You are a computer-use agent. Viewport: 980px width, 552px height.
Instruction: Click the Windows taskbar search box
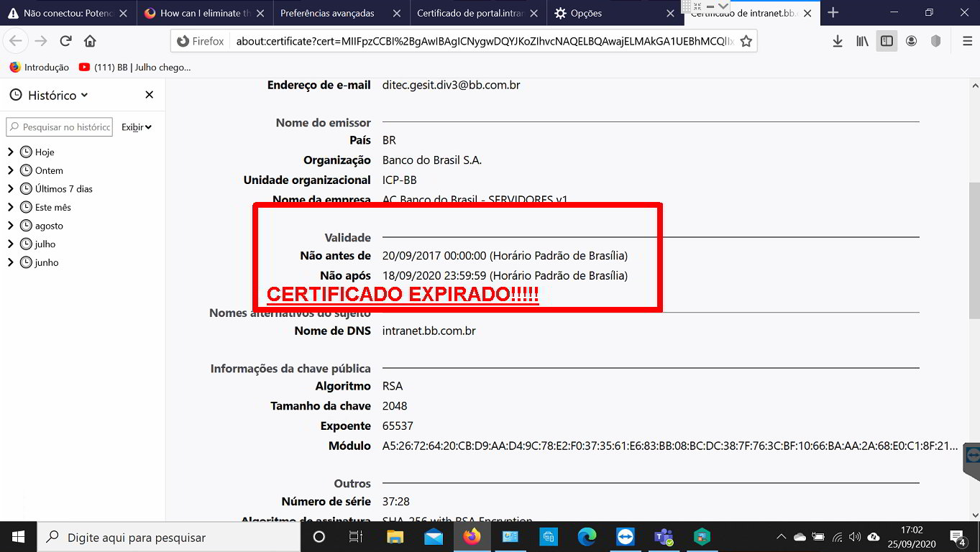coord(168,537)
